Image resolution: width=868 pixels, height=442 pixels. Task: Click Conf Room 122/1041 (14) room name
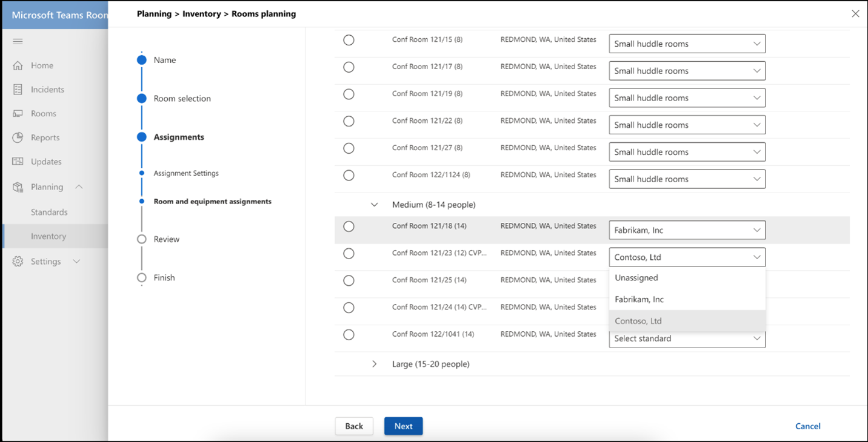point(433,334)
